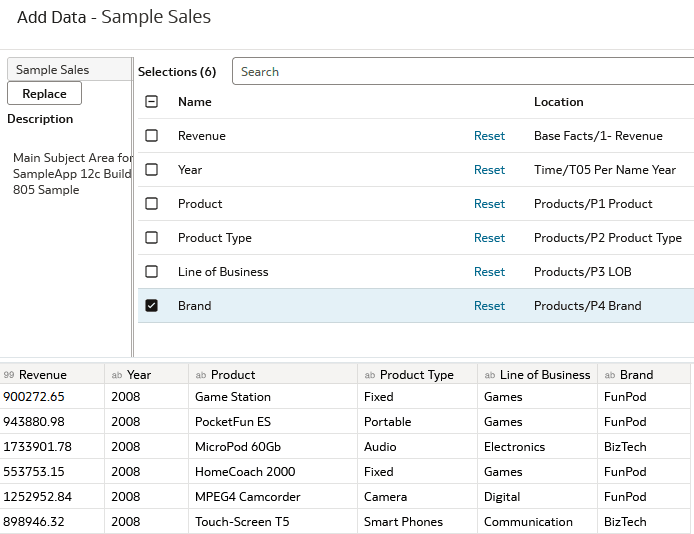Uncheck the Brand row checkbox
The image size is (694, 534).
coord(152,306)
